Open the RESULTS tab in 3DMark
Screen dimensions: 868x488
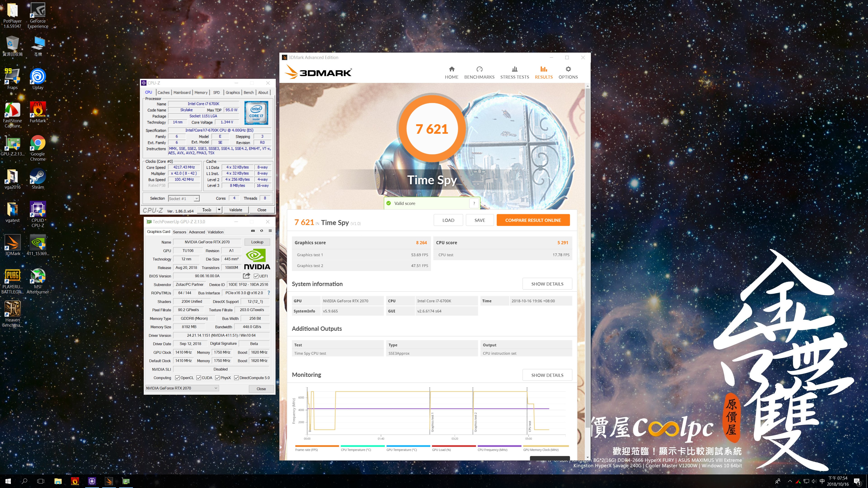543,73
